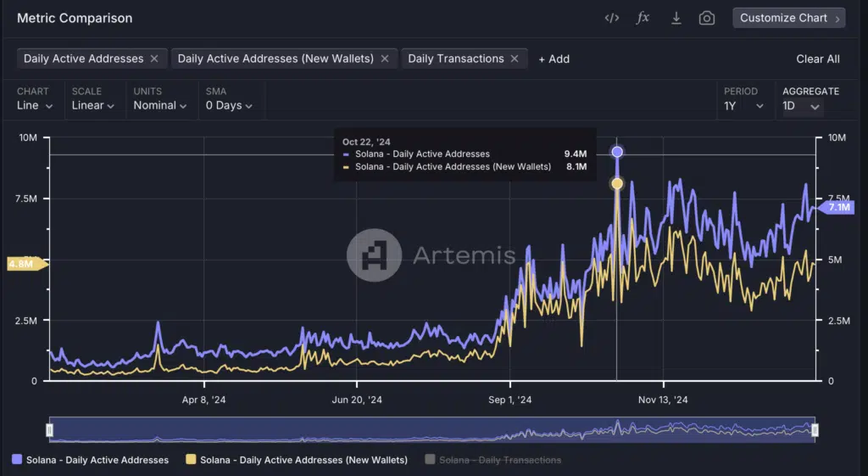Remove Daily Active Addresses (New Wallets) chip

385,59
